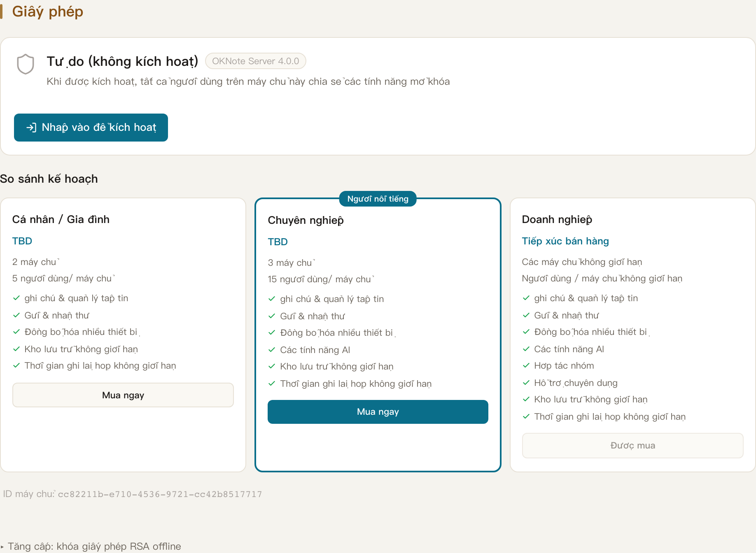Click checkmark beside Kho lưu trữ in Doanh nghiệp plan
The image size is (756, 553).
pyautogui.click(x=526, y=399)
